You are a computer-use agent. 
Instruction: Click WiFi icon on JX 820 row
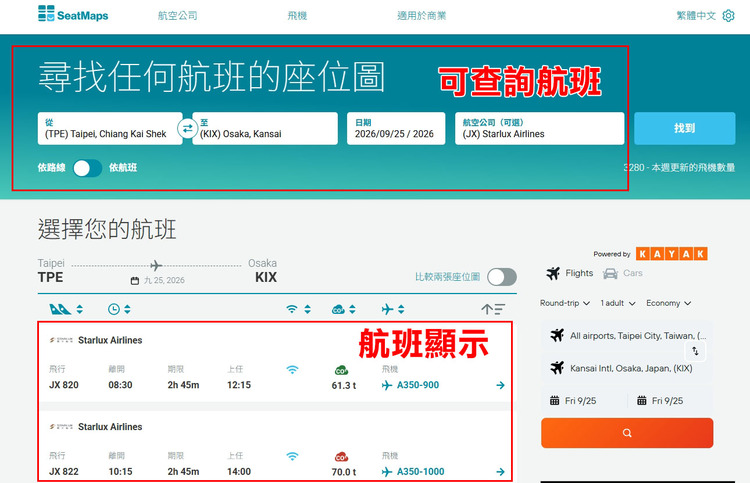(x=292, y=370)
